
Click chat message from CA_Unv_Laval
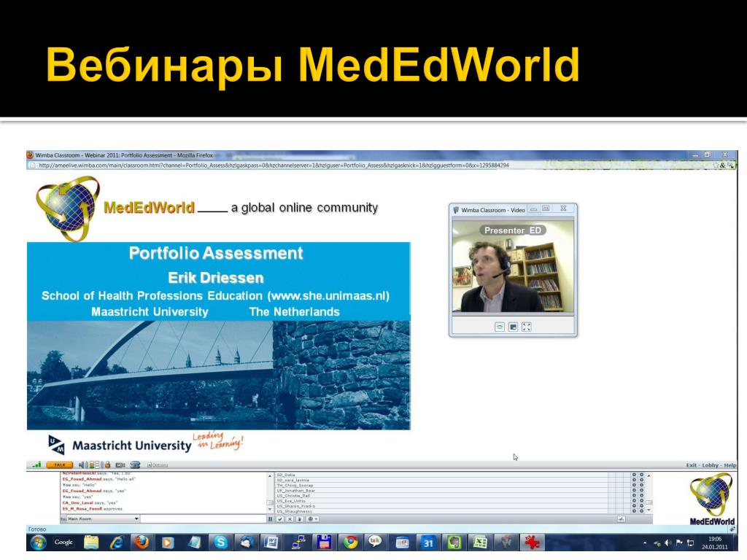[90, 503]
